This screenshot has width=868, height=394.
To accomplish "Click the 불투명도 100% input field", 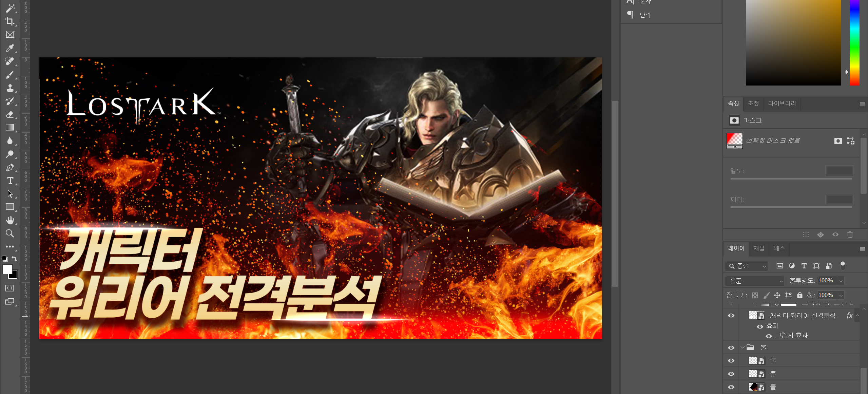I will click(827, 281).
